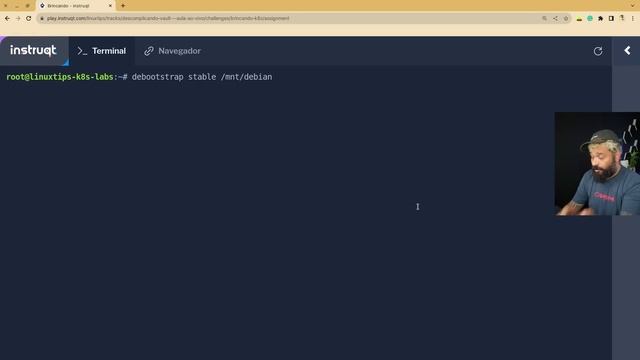
Task: Open the Extensions puzzle piece menu
Action: (x=600, y=18)
